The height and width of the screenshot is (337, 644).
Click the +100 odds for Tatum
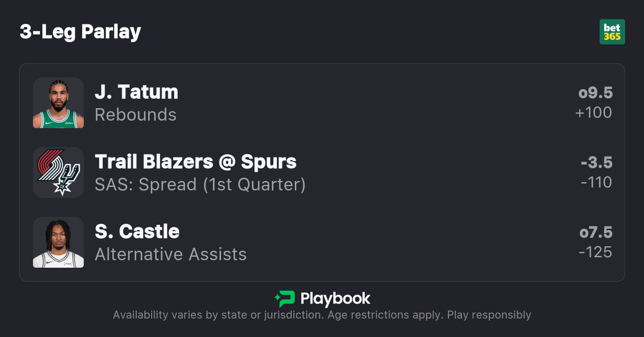pyautogui.click(x=594, y=113)
